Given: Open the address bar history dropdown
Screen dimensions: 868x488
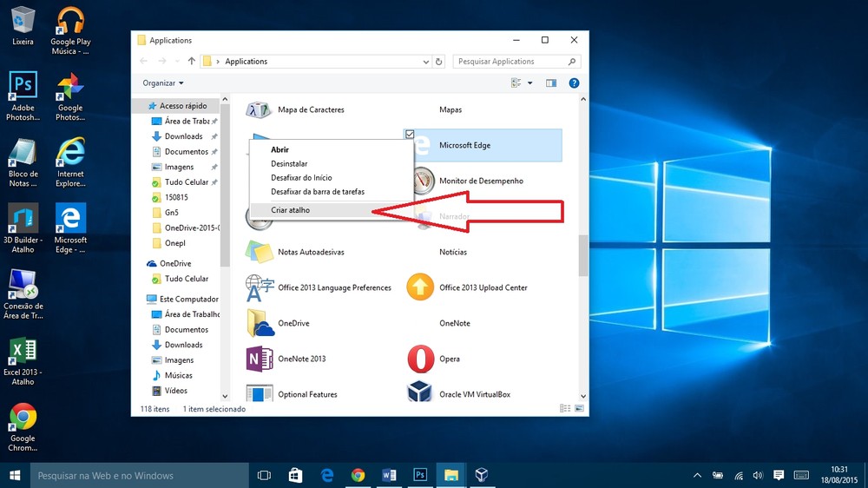Looking at the screenshot, I should pos(425,62).
